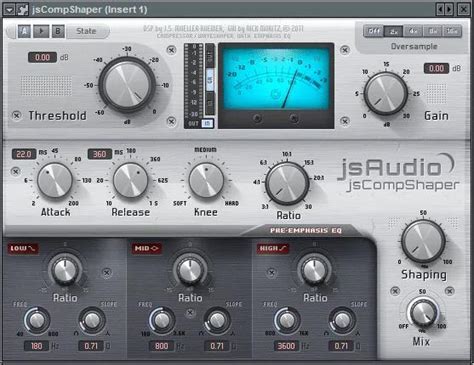Copy state A to B with arrow button
The image size is (474, 365).
[41, 31]
